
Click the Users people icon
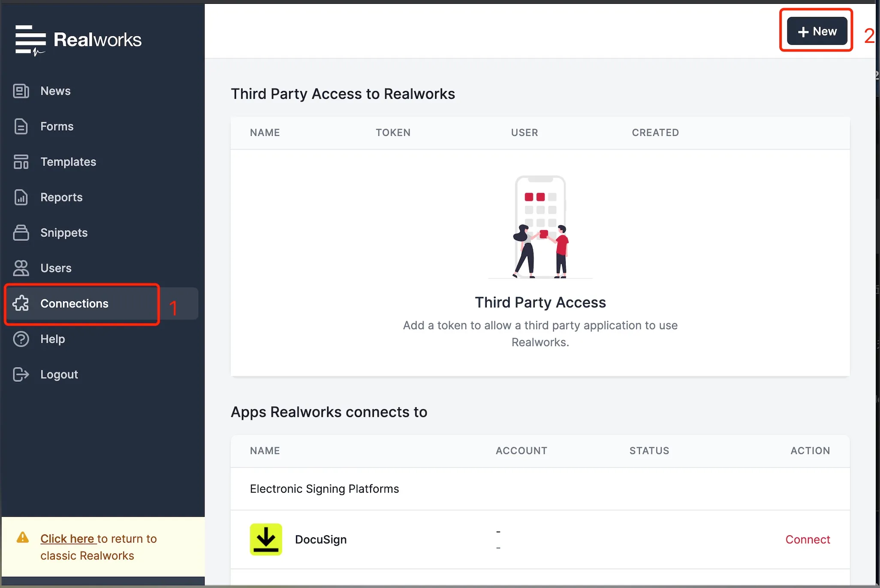[x=21, y=268]
